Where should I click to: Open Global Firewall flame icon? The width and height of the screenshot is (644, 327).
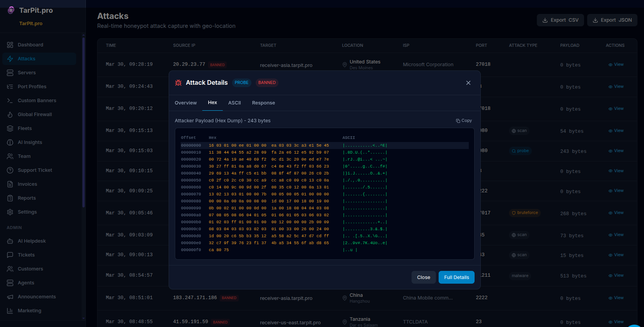(x=10, y=115)
